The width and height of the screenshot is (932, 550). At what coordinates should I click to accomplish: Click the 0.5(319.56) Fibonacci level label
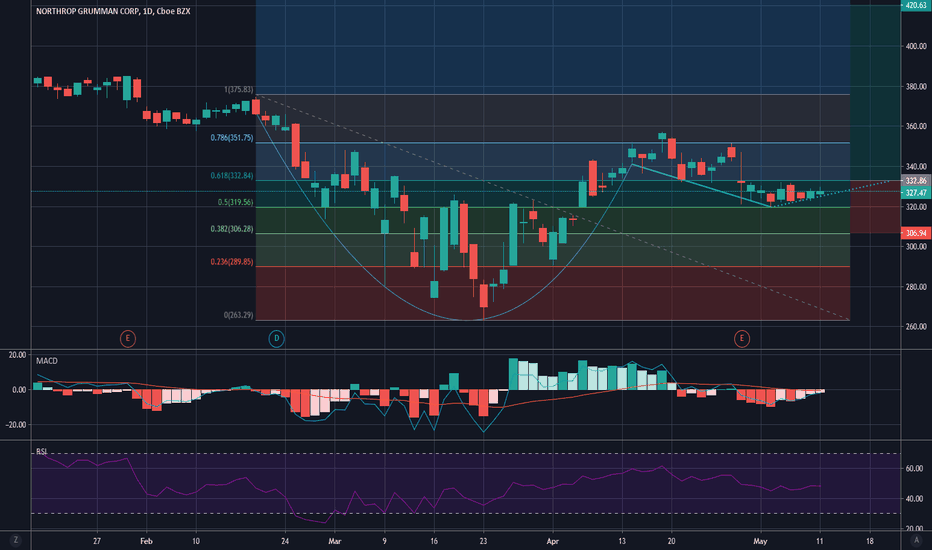pyautogui.click(x=235, y=203)
